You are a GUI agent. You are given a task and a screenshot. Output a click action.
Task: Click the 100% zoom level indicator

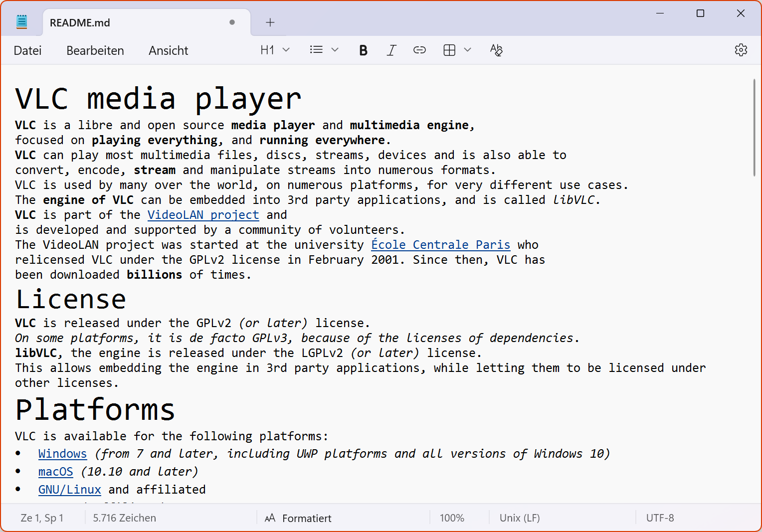tap(452, 518)
